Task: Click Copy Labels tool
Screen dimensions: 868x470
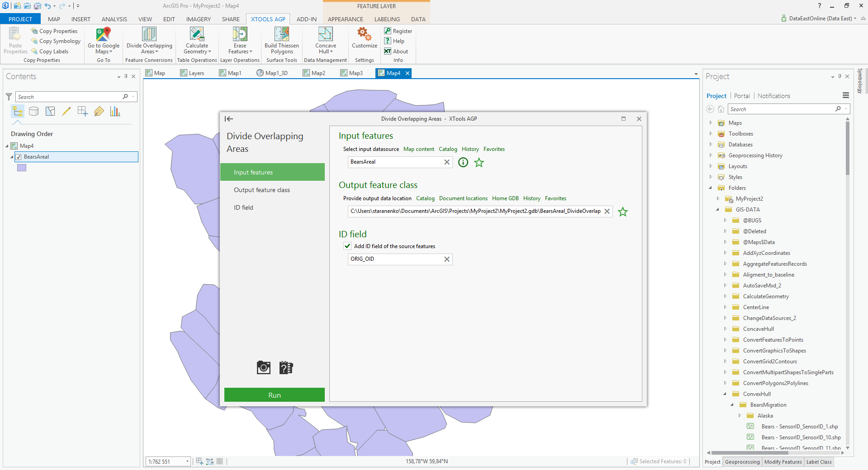Action: (x=50, y=52)
